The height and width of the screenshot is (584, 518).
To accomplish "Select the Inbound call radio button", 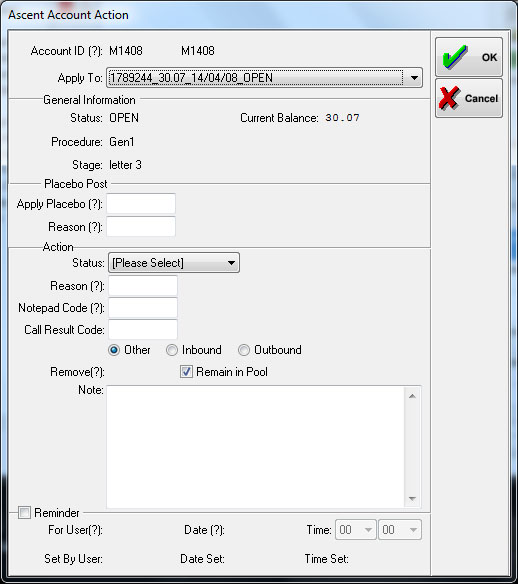I will pyautogui.click(x=172, y=350).
